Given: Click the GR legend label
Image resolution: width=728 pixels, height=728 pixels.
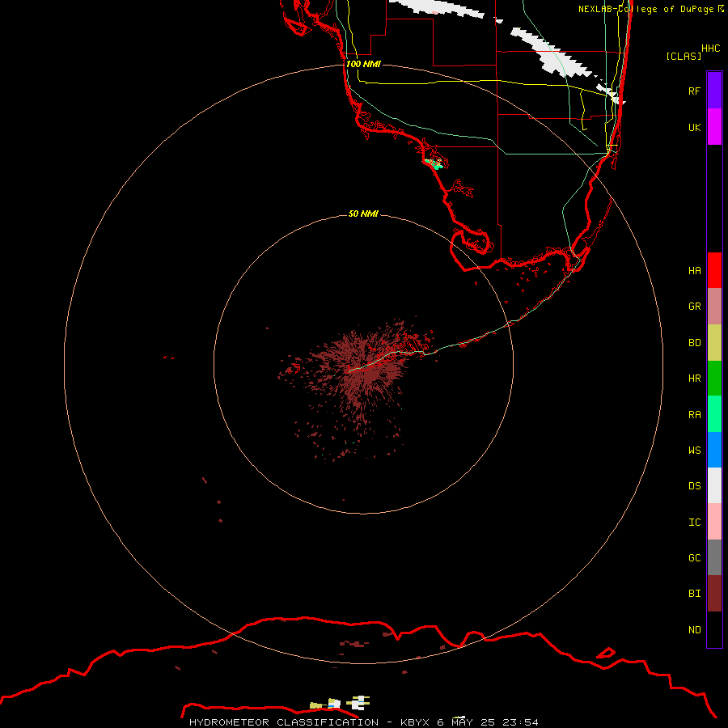Looking at the screenshot, I should coord(694,307).
